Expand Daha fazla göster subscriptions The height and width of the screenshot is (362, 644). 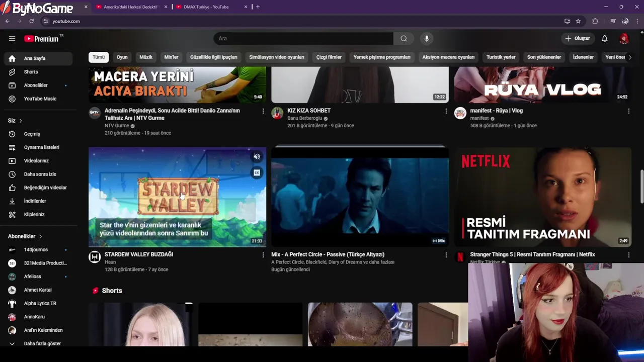click(38, 344)
